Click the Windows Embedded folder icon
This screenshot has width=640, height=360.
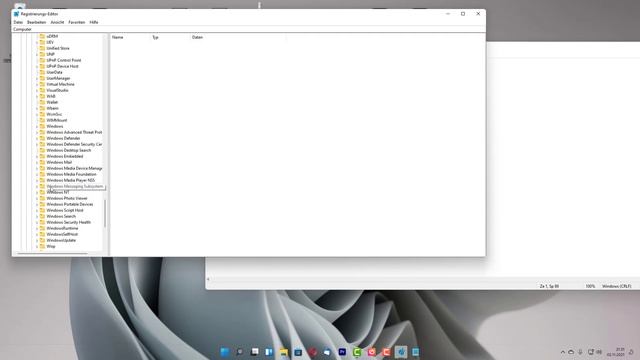click(42, 156)
